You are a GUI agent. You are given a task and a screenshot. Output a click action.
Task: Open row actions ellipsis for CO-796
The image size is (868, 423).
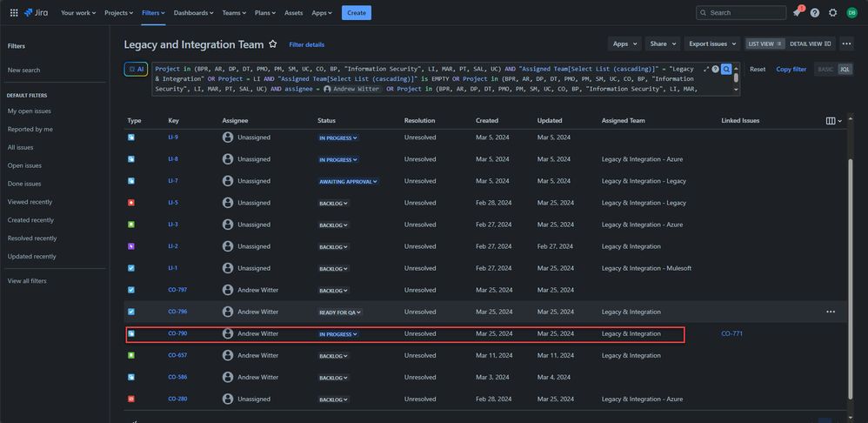point(831,312)
